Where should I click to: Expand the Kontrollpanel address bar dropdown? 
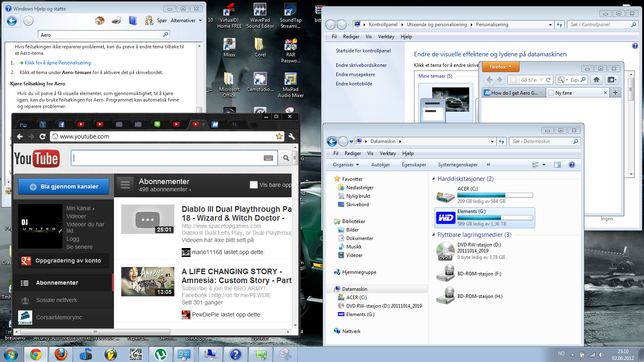click(550, 25)
